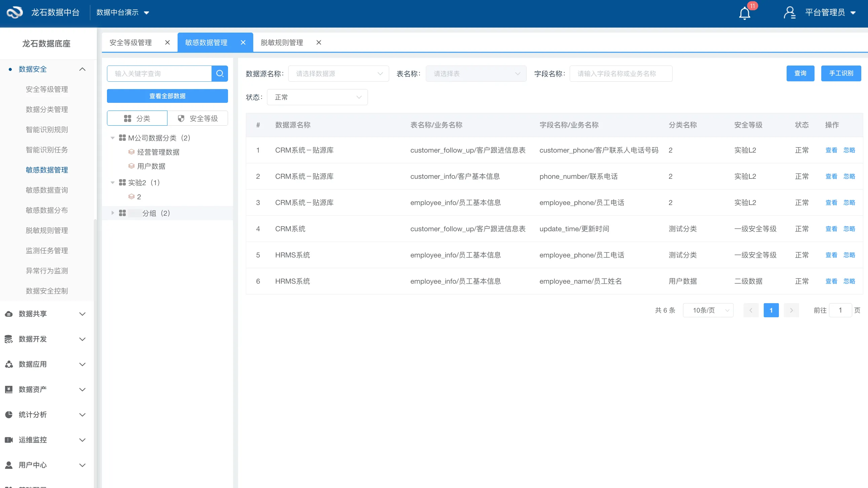Click the notification bell icon
This screenshot has height=488, width=868.
coord(744,13)
